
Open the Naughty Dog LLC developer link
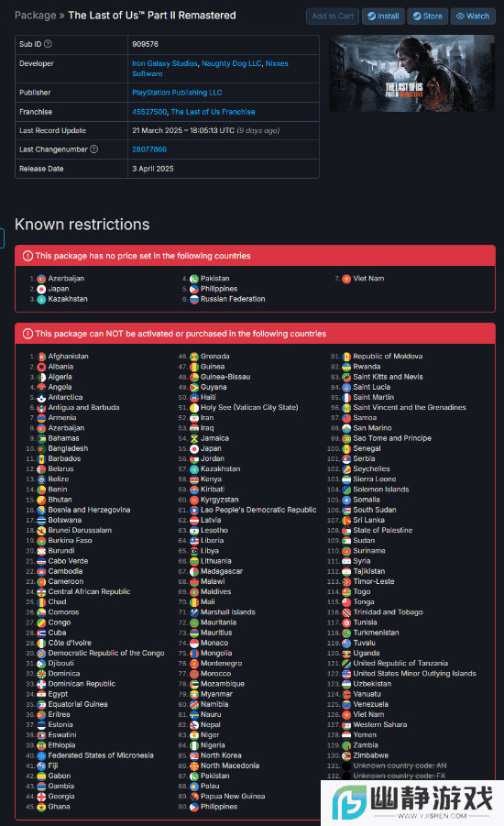(x=231, y=64)
